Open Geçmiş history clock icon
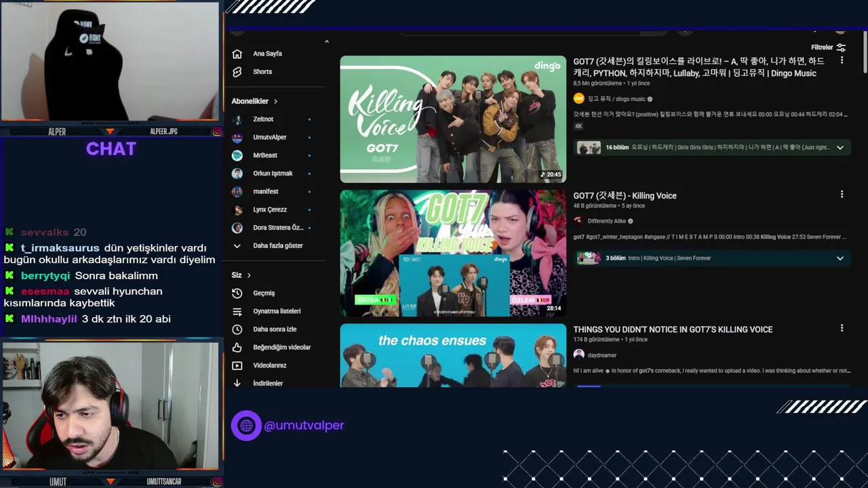This screenshot has width=868, height=488. coord(237,293)
